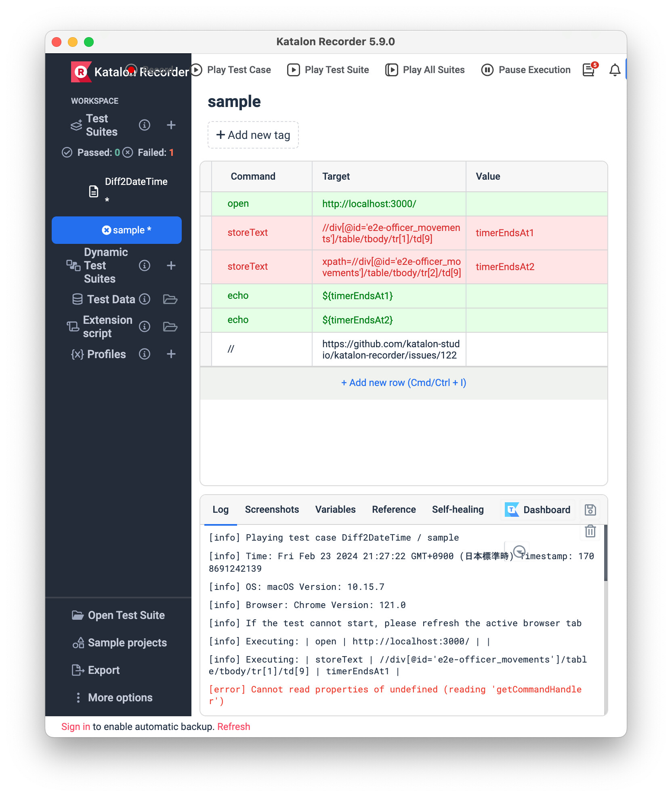
Task: Clear the log with trash icon
Action: point(590,531)
